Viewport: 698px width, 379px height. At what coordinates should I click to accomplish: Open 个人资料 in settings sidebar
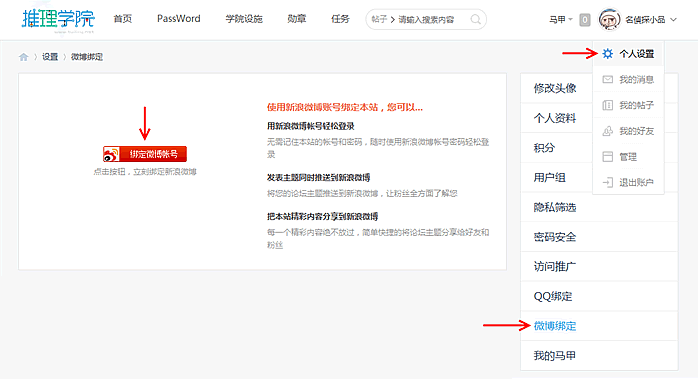tap(555, 118)
